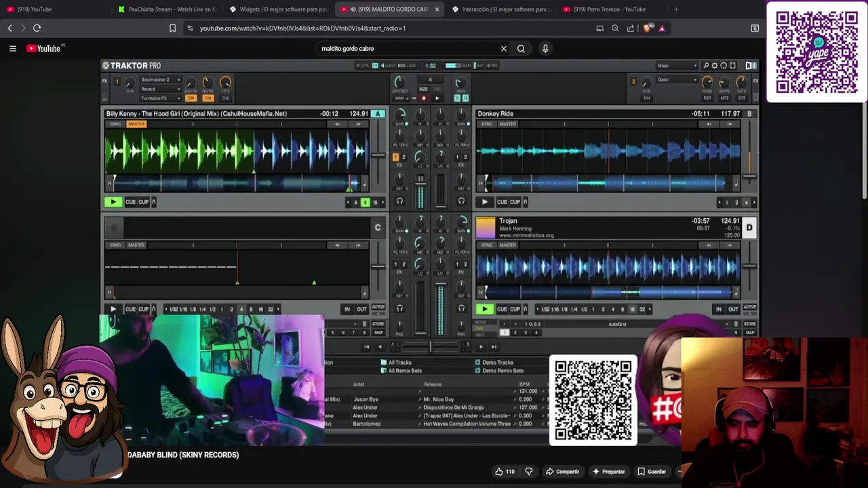Viewport: 868px width, 488px height.
Task: Adjust deck D tempo fader
Action: point(749,266)
